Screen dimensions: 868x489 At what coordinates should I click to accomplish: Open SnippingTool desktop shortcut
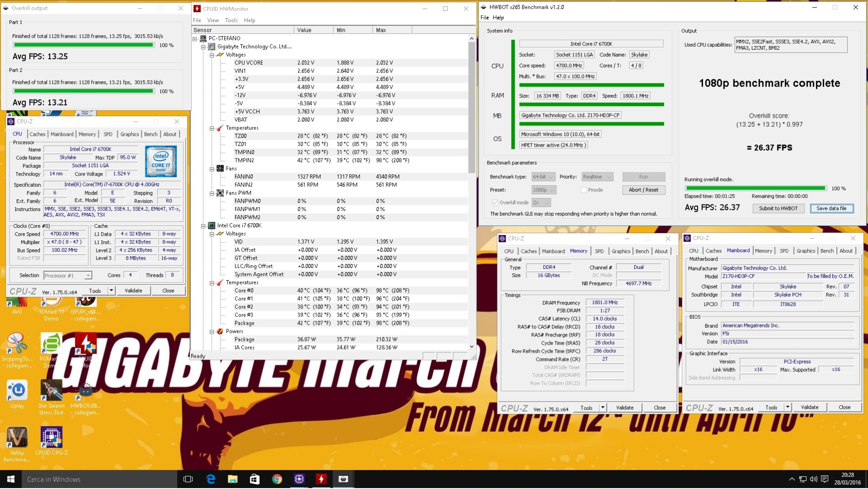click(x=17, y=350)
